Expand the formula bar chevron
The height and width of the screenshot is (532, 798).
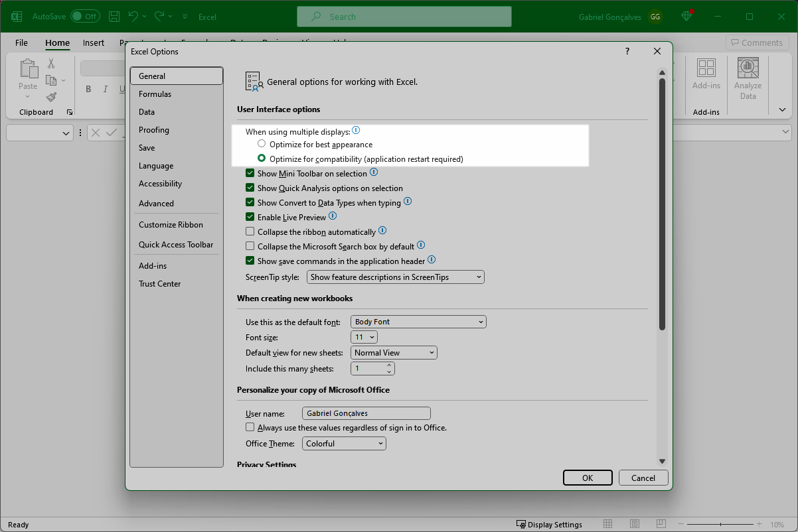pos(787,133)
